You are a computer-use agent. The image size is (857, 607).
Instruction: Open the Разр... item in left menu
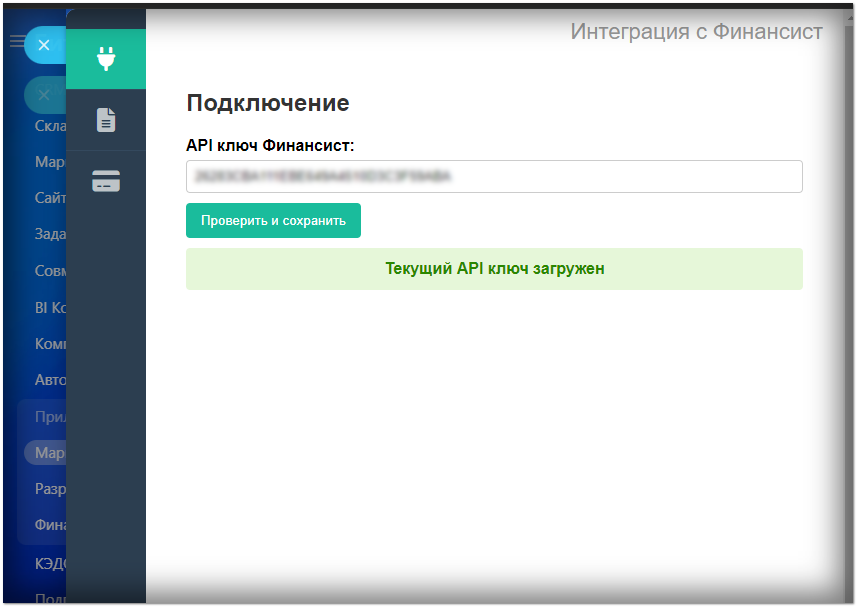pyautogui.click(x=50, y=488)
